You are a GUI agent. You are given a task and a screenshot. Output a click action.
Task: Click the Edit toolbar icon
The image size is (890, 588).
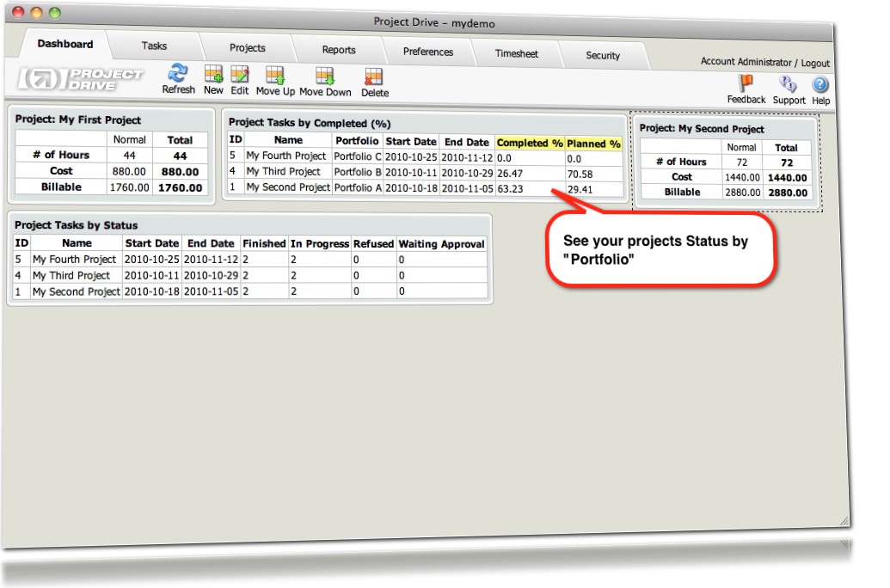tap(240, 74)
